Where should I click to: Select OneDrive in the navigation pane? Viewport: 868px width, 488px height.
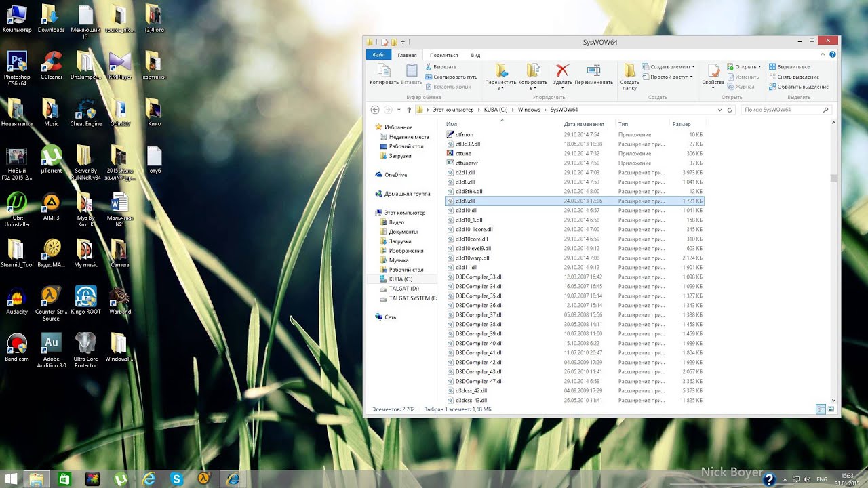[395, 175]
